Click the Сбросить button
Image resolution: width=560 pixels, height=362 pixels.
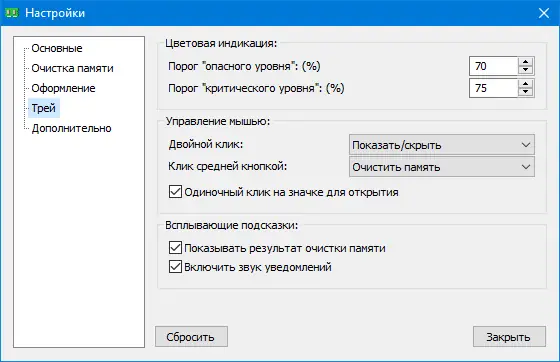191,336
